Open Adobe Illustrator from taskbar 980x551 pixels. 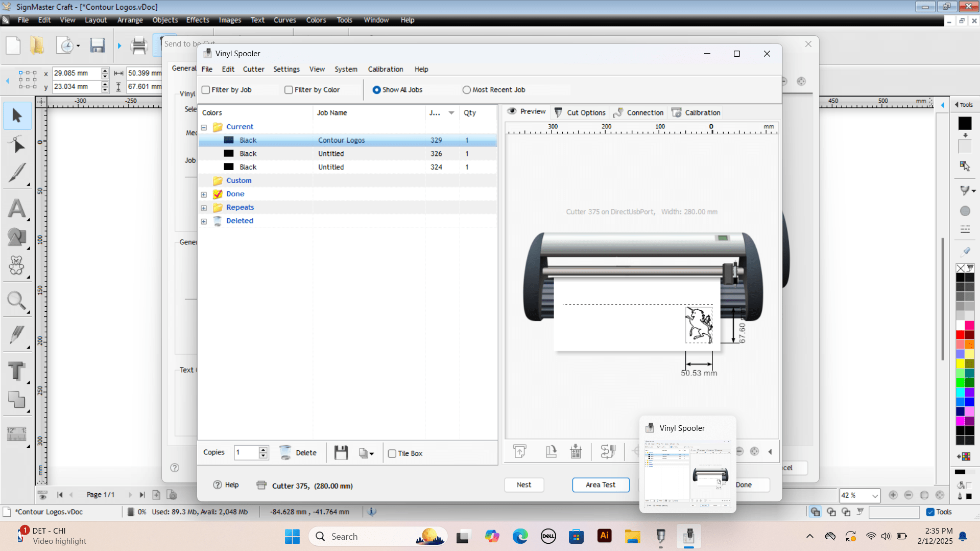[605, 536]
